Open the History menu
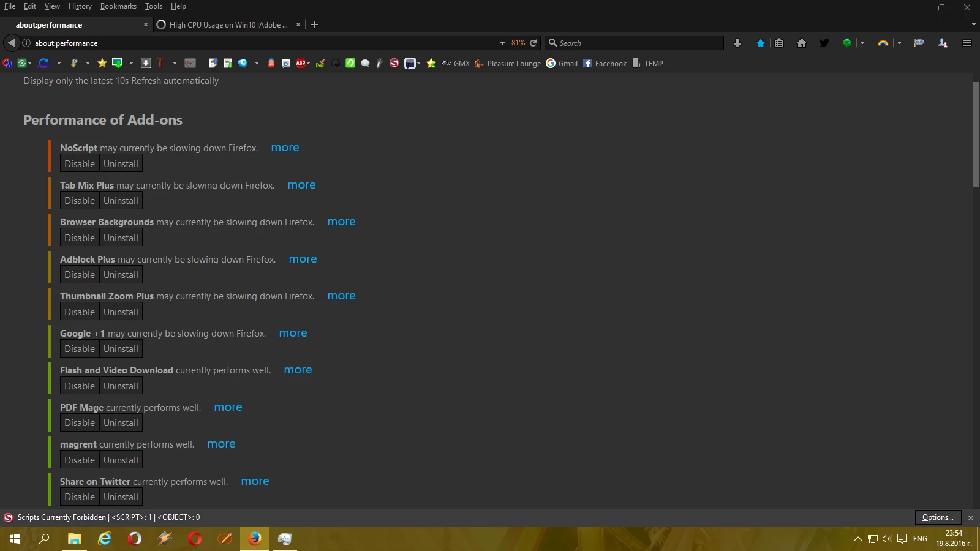This screenshot has width=980, height=551. (80, 6)
